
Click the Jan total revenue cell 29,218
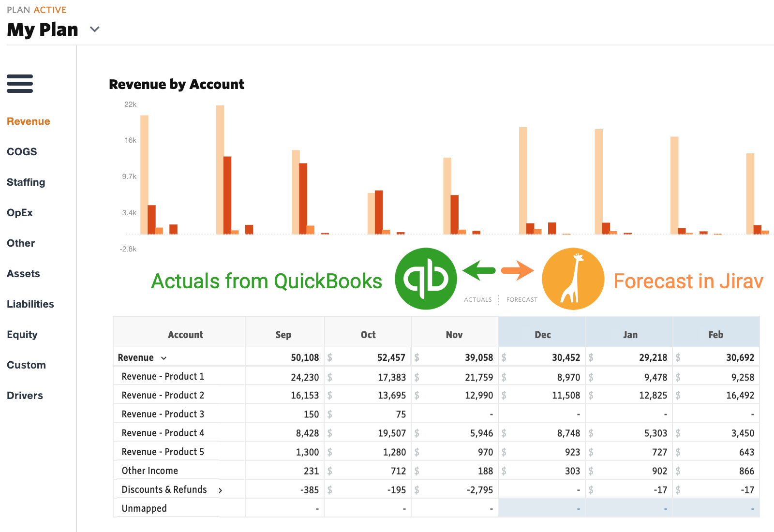[x=653, y=357]
